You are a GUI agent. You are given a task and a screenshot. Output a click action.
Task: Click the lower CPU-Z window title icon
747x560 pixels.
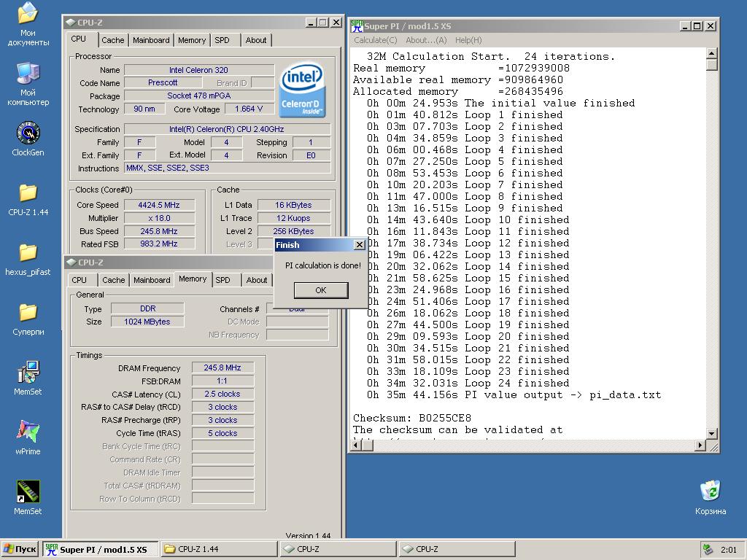click(71, 262)
